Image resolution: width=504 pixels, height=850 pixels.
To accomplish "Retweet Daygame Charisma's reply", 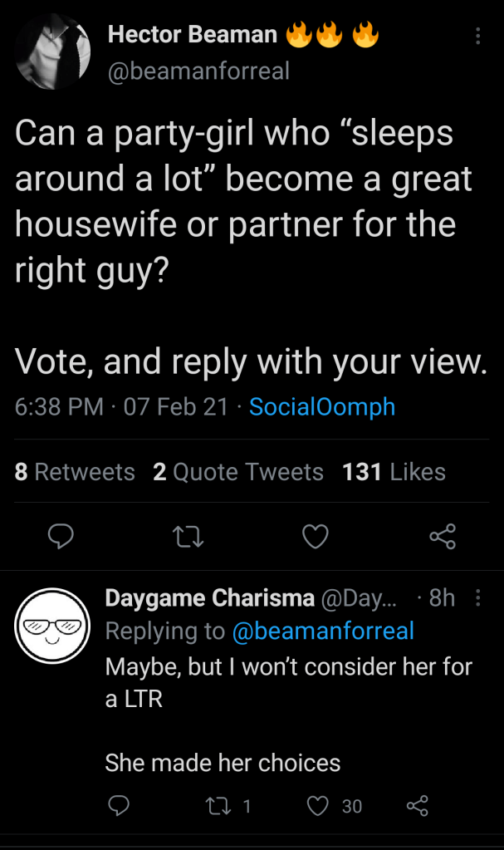I will point(221,805).
